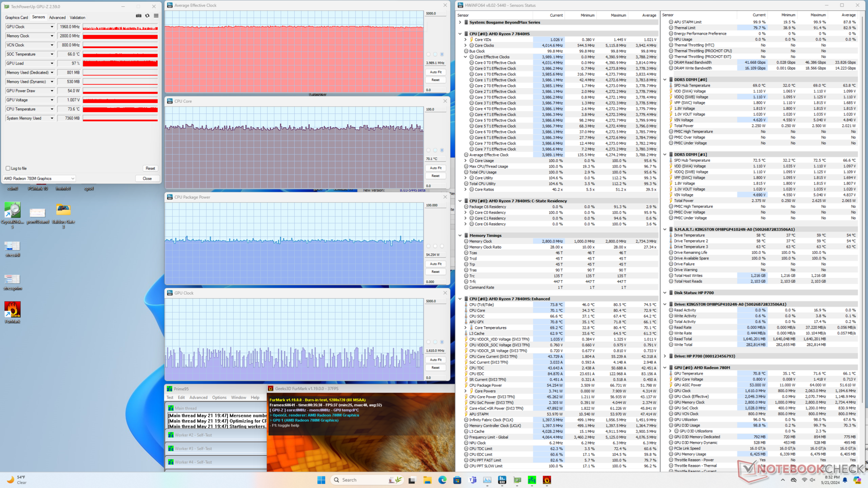
Task: Click Windows Start button on taskbar
Action: (321, 480)
